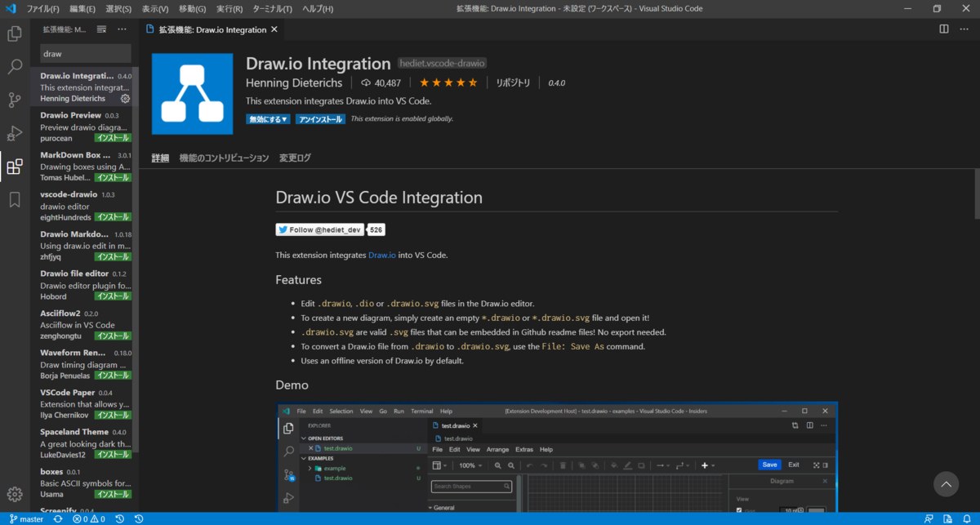980x525 pixels.
Task: Click the five-star rating for Draw.io Integration
Action: click(448, 82)
